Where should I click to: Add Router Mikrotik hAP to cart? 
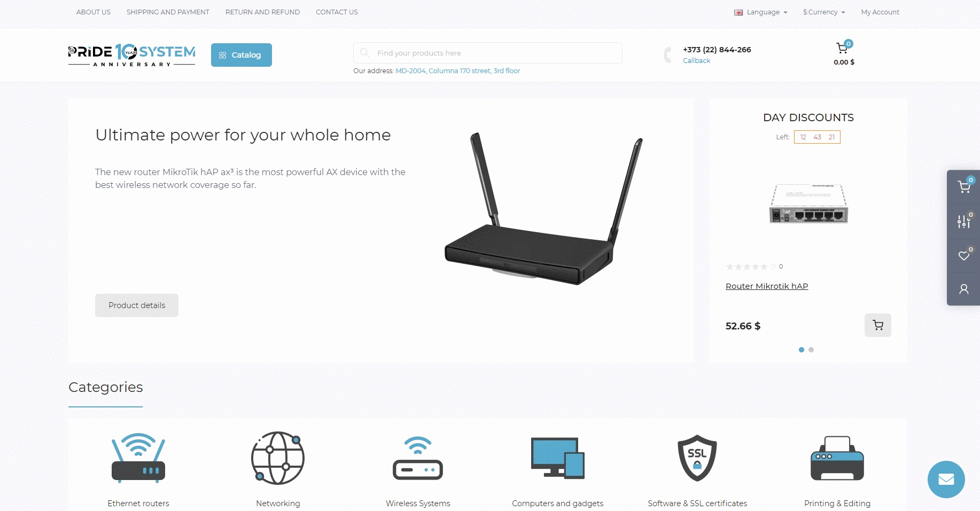(x=877, y=325)
